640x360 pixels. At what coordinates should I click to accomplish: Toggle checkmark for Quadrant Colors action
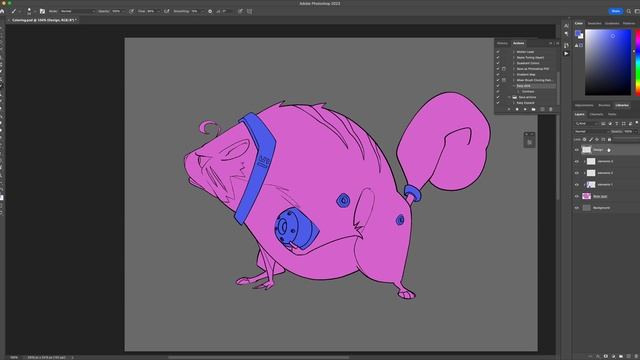pyautogui.click(x=498, y=63)
